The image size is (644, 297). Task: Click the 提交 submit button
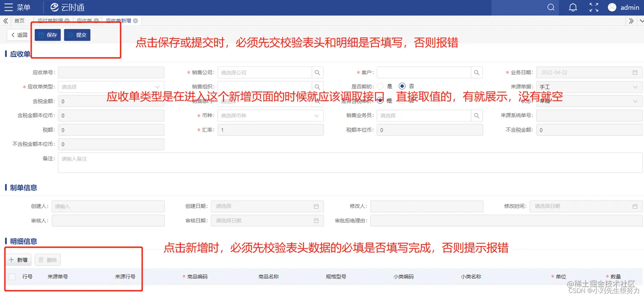click(77, 35)
